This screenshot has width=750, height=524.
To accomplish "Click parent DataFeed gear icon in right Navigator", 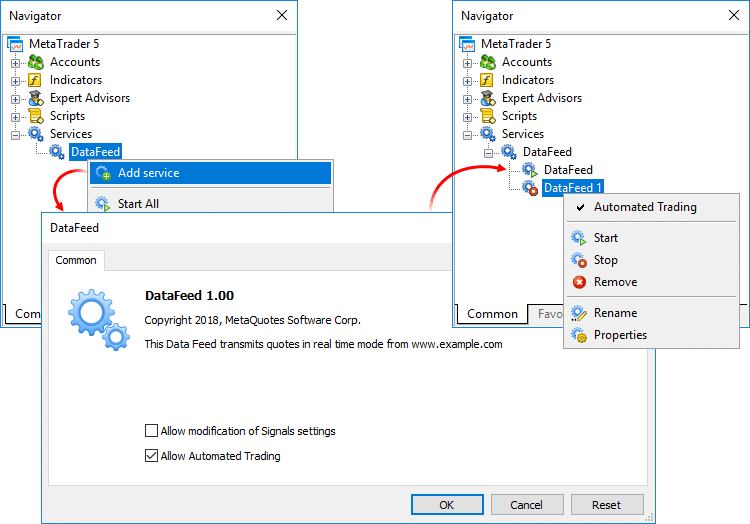I will [x=508, y=152].
